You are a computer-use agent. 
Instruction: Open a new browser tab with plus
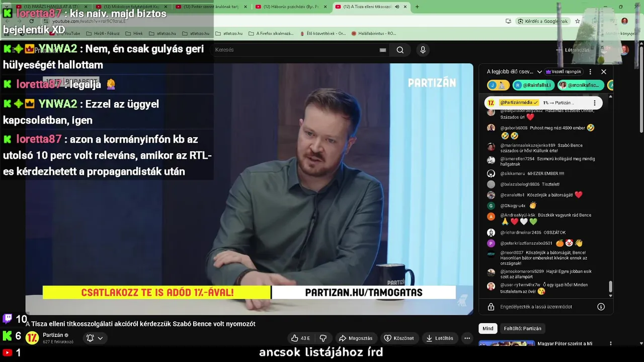pyautogui.click(x=417, y=7)
